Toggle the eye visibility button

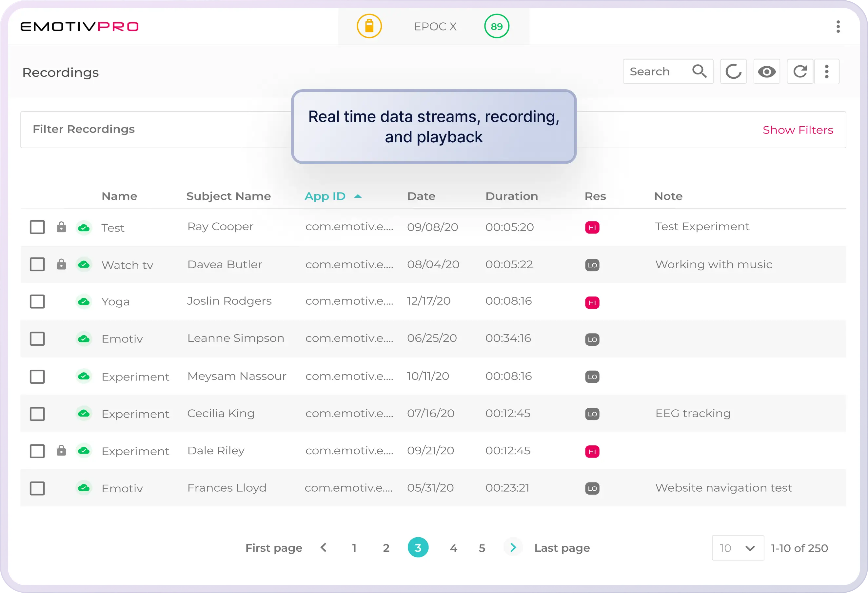point(766,72)
